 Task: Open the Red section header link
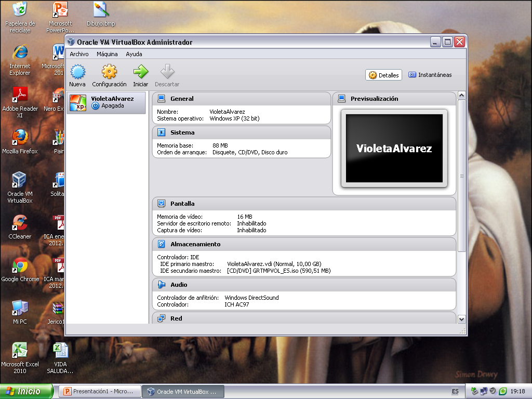(x=176, y=318)
